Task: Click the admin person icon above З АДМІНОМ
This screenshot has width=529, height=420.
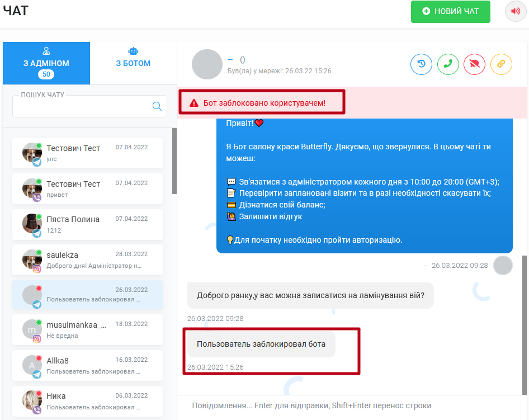Action: [46, 51]
